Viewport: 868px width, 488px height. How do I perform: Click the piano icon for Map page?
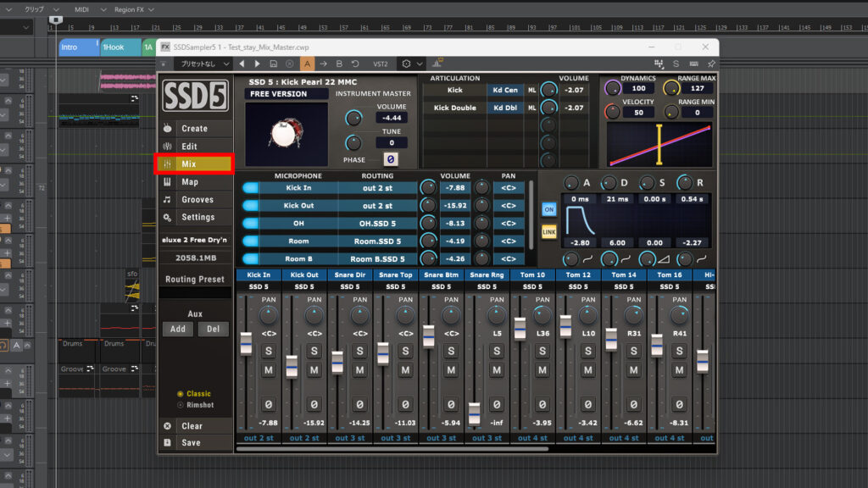pyautogui.click(x=167, y=182)
